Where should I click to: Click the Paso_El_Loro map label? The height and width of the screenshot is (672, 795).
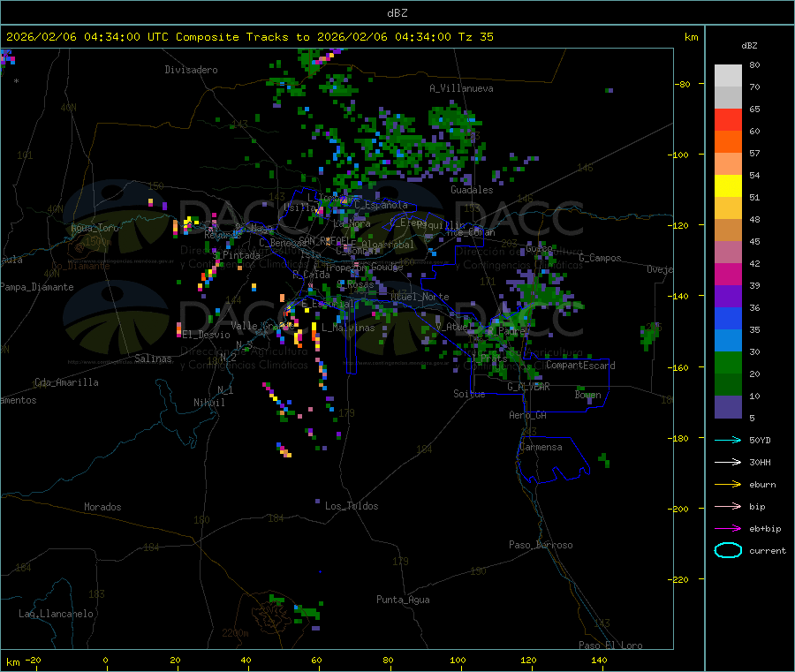click(x=610, y=646)
